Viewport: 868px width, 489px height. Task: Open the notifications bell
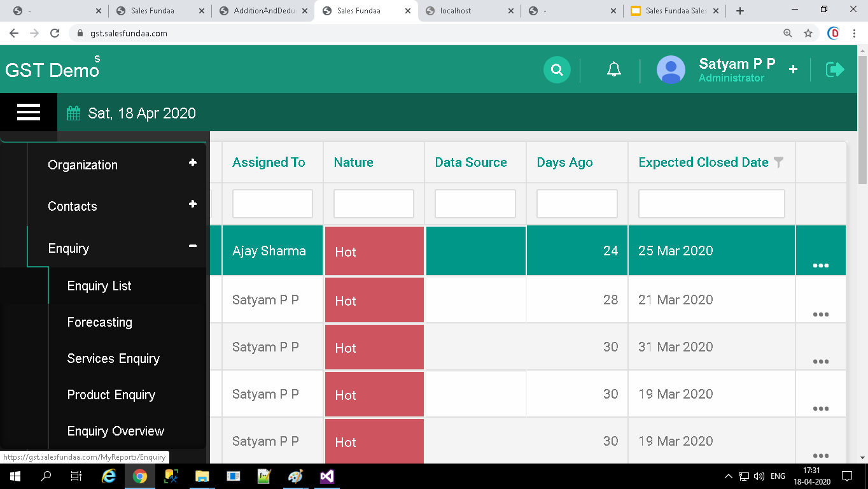click(613, 70)
